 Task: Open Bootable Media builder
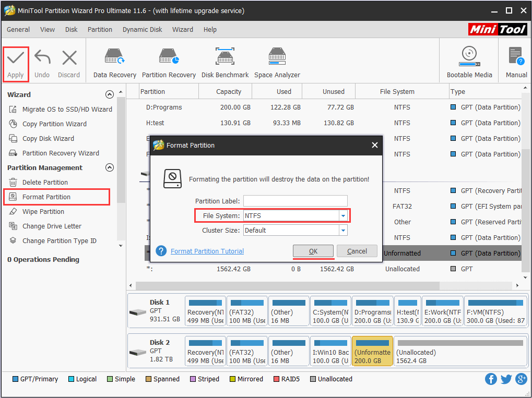[469, 63]
